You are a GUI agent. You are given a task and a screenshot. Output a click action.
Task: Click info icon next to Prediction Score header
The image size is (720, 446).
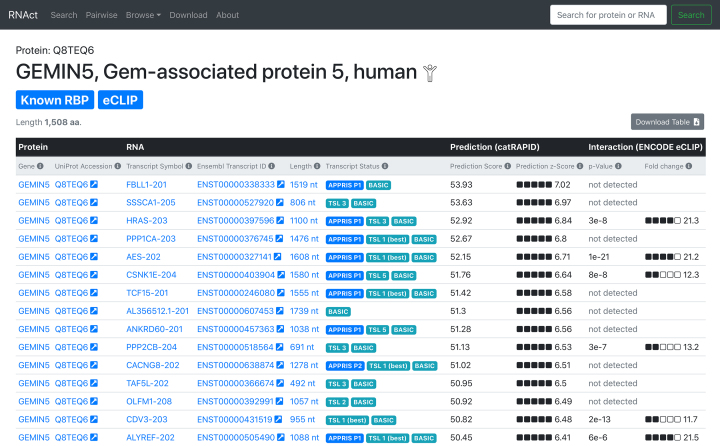click(507, 166)
